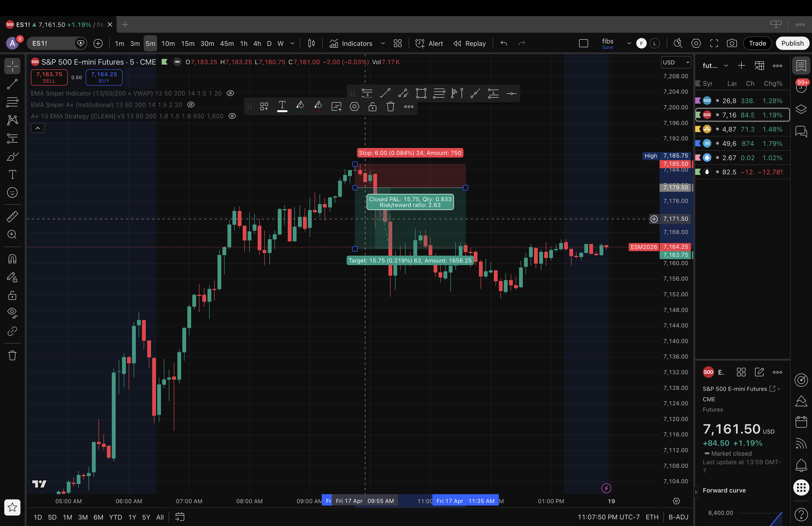Toggle B-ADJ back adjustment setting
Viewport: 812px width, 526px height.
(678, 517)
